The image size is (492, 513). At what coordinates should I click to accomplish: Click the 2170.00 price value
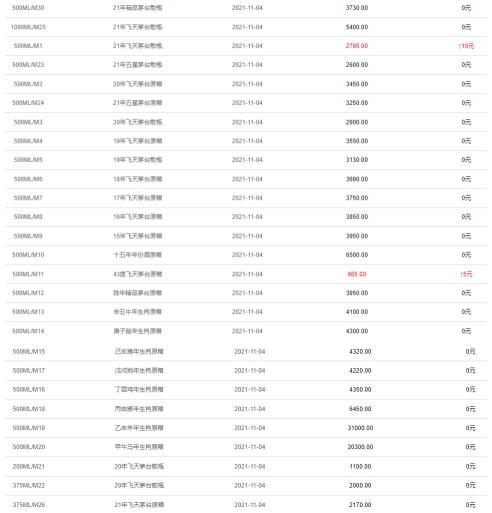(360, 505)
